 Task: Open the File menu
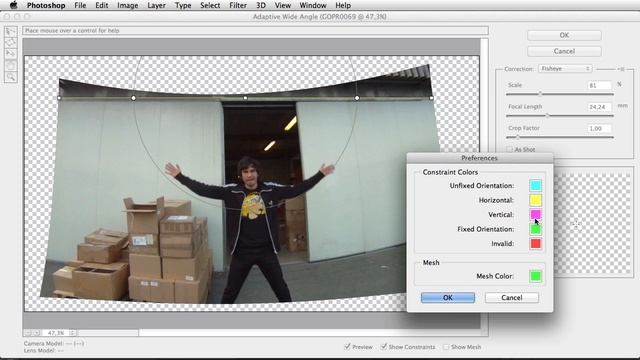80,5
